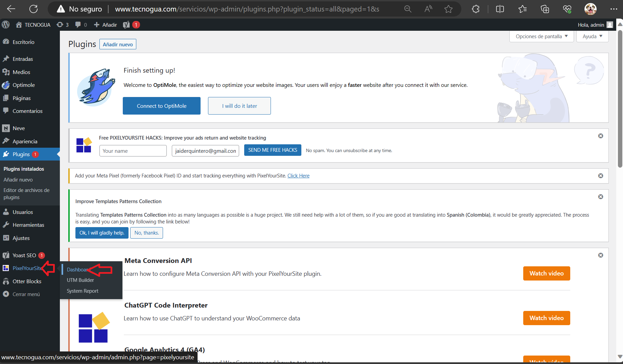The image size is (623, 364).
Task: Open Hola, admin account menu
Action: click(595, 25)
